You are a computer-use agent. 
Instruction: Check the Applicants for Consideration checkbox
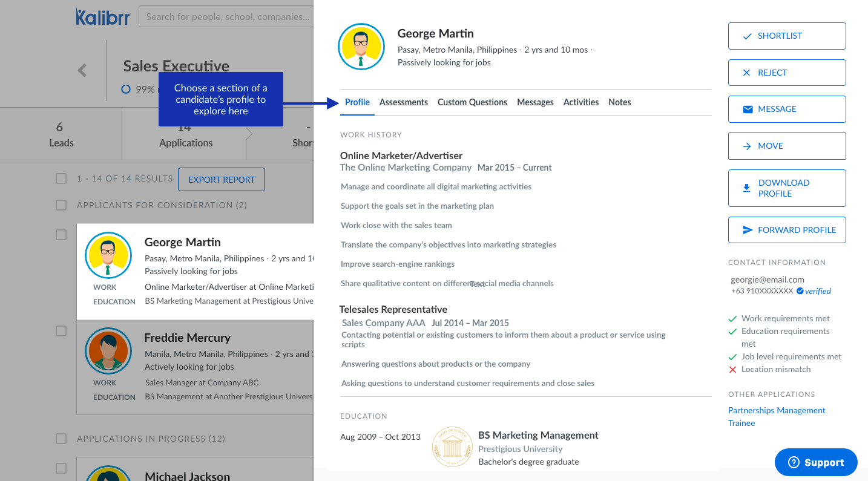click(x=61, y=205)
